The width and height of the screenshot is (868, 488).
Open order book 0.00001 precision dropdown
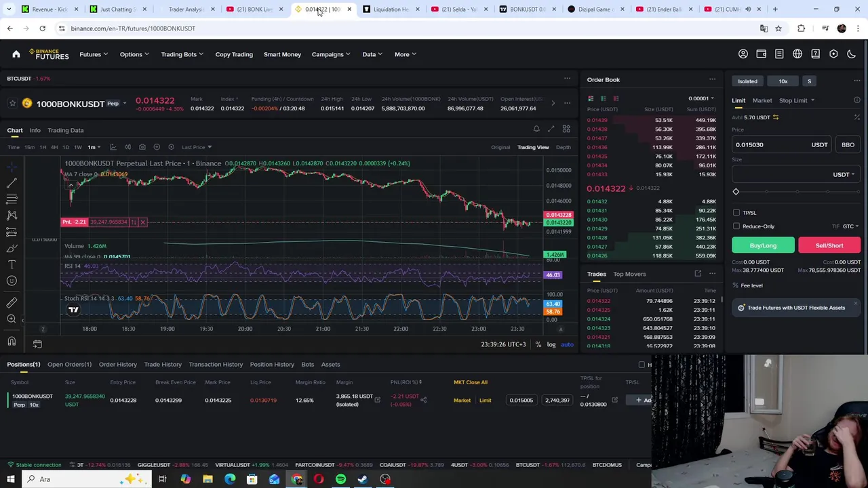coord(701,98)
